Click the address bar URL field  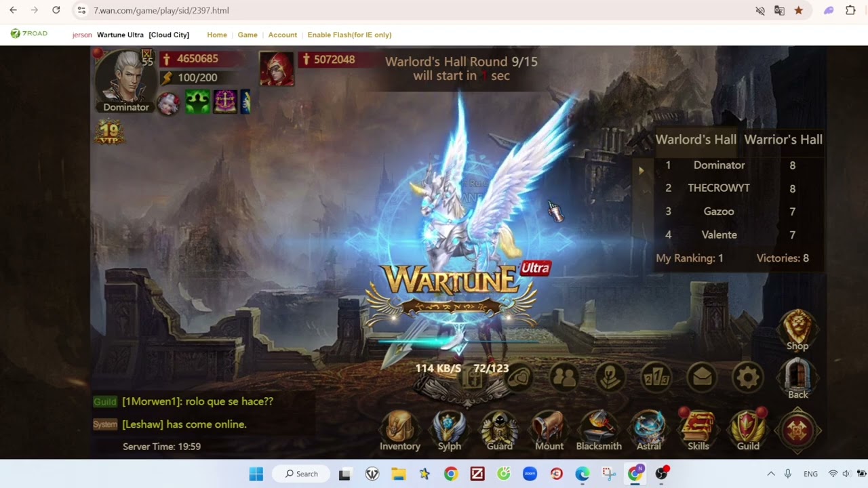click(x=407, y=10)
